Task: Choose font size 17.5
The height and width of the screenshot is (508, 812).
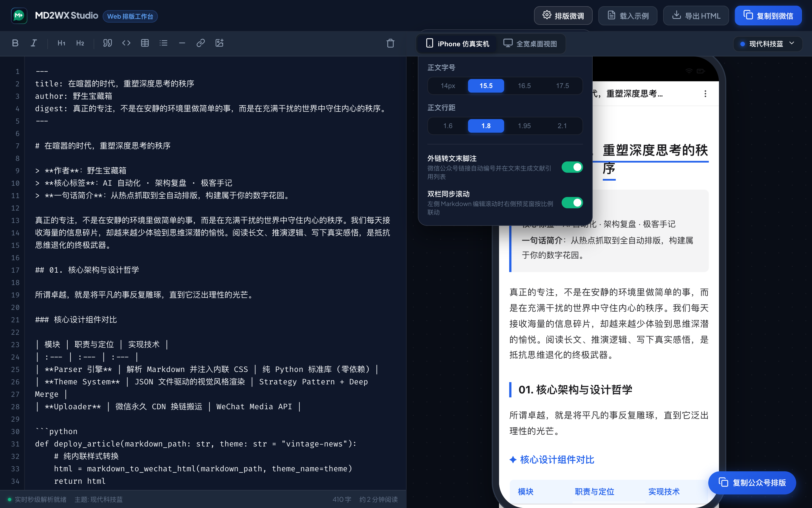Action: (562, 86)
